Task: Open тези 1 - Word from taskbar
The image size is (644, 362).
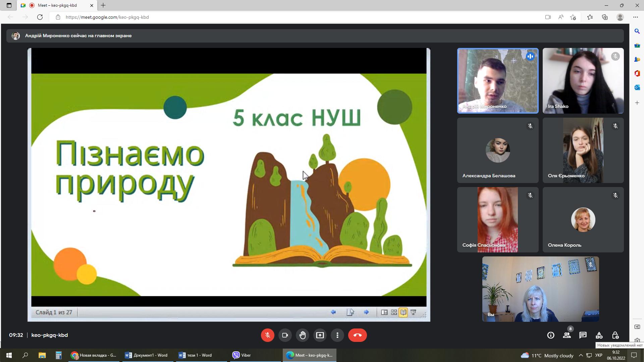Action: click(x=196, y=355)
